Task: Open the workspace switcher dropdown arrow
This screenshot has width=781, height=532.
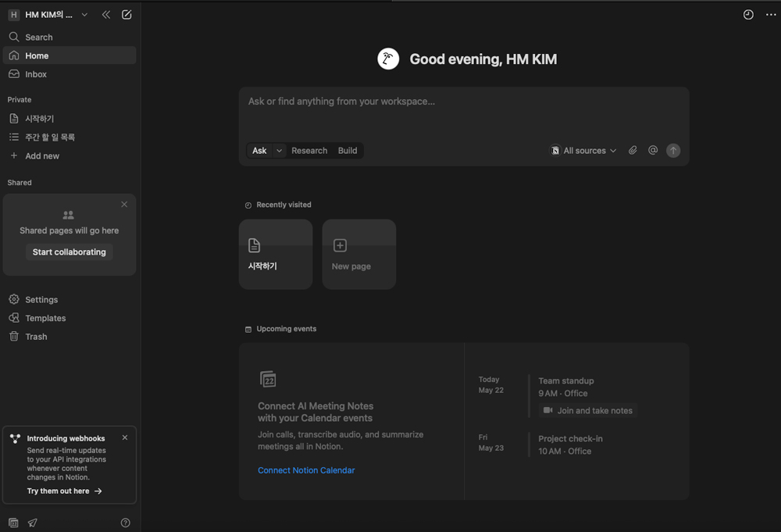Action: [84, 15]
